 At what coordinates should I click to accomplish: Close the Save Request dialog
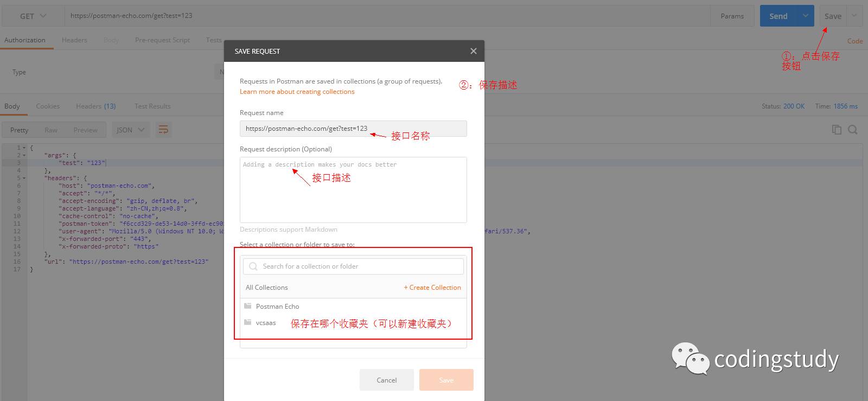coord(473,51)
